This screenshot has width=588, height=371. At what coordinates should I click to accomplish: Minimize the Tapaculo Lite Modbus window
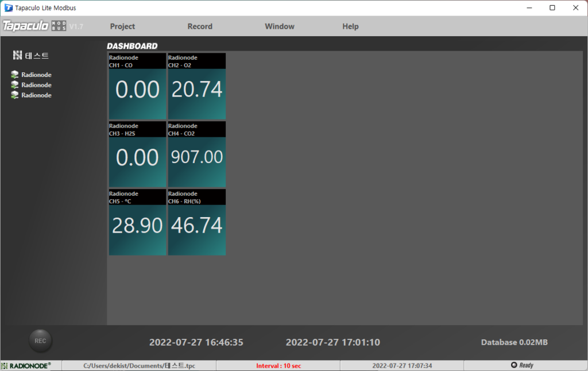(529, 8)
